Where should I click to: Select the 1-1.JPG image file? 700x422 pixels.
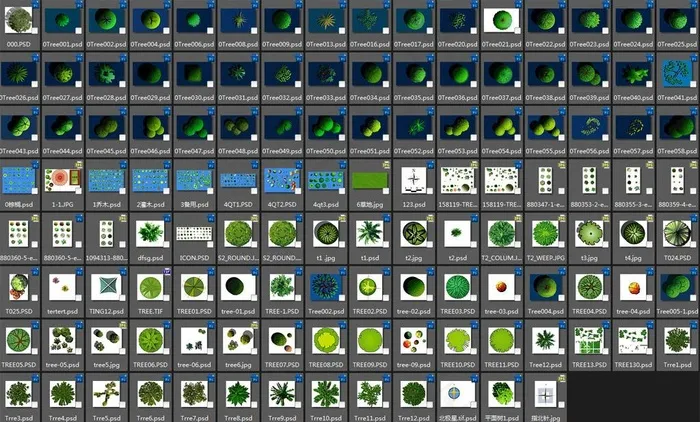(x=62, y=180)
